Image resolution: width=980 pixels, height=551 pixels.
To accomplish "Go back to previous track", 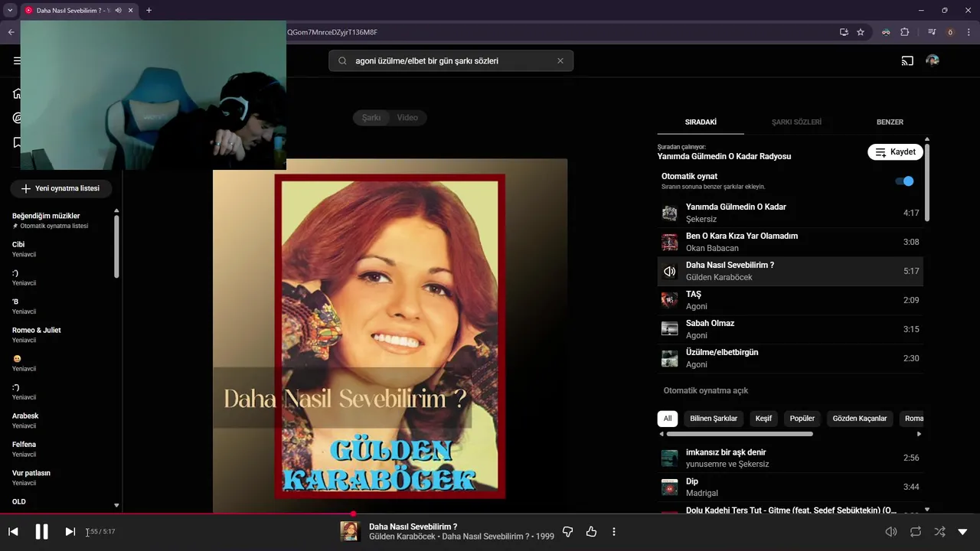I will 13,532.
